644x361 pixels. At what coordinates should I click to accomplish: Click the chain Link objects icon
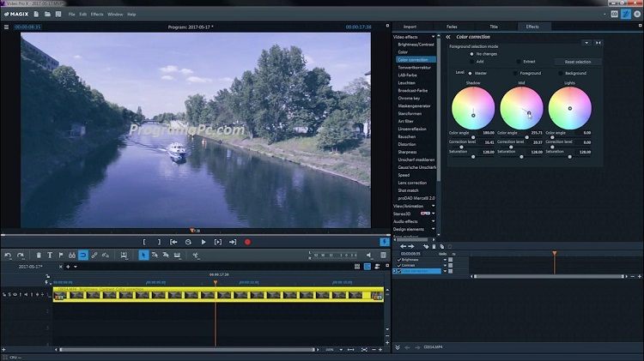pyautogui.click(x=94, y=255)
